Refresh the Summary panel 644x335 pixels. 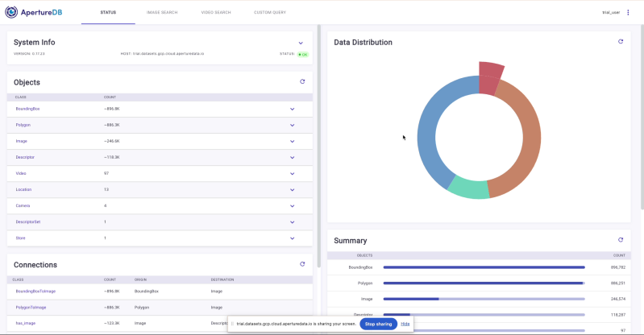(621, 240)
